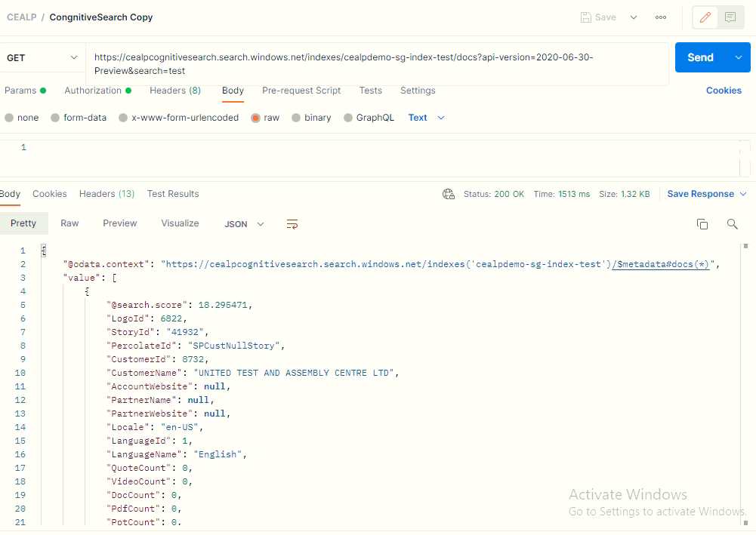
Task: Open the GET request method dropdown
Action: [42, 57]
